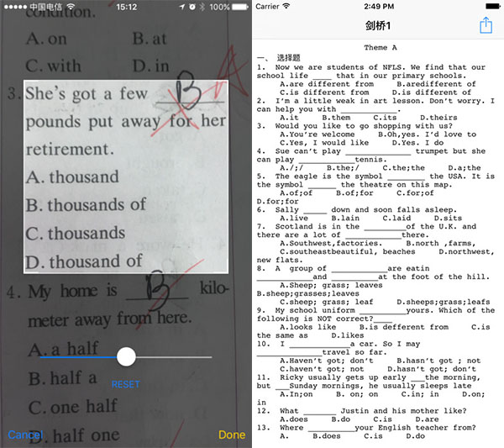Tap the 2:49 PM time in right status bar
The image size is (504, 448).
376,7
